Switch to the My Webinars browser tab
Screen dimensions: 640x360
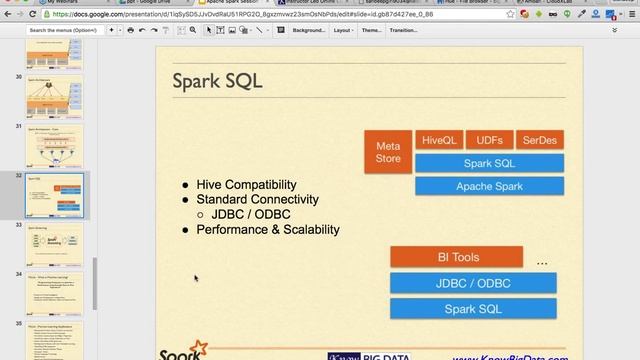[73, 2]
